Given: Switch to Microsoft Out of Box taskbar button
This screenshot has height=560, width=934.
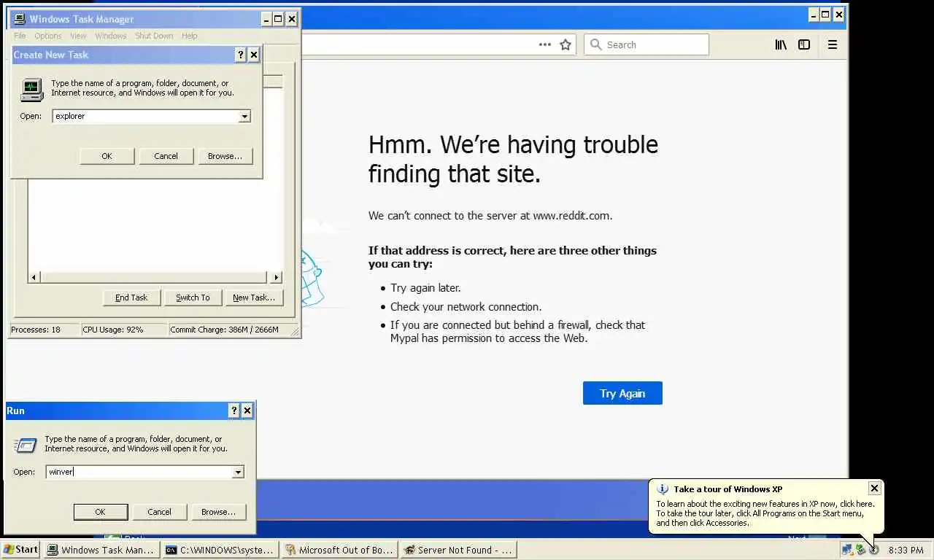Looking at the screenshot, I should coord(339,550).
